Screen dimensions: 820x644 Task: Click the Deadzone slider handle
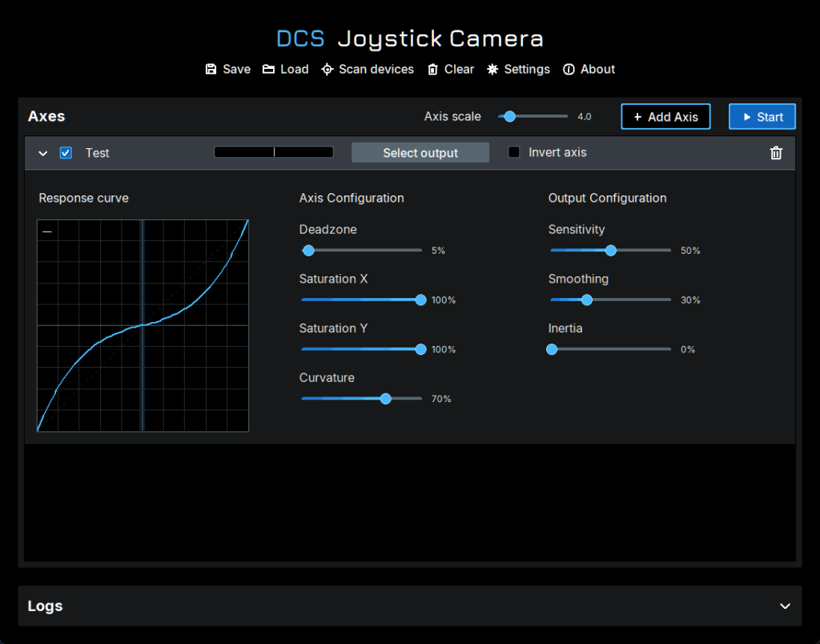pyautogui.click(x=308, y=251)
